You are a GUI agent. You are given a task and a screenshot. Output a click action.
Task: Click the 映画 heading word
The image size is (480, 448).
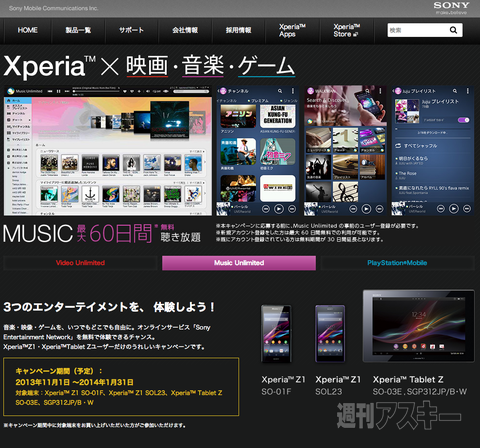147,66
